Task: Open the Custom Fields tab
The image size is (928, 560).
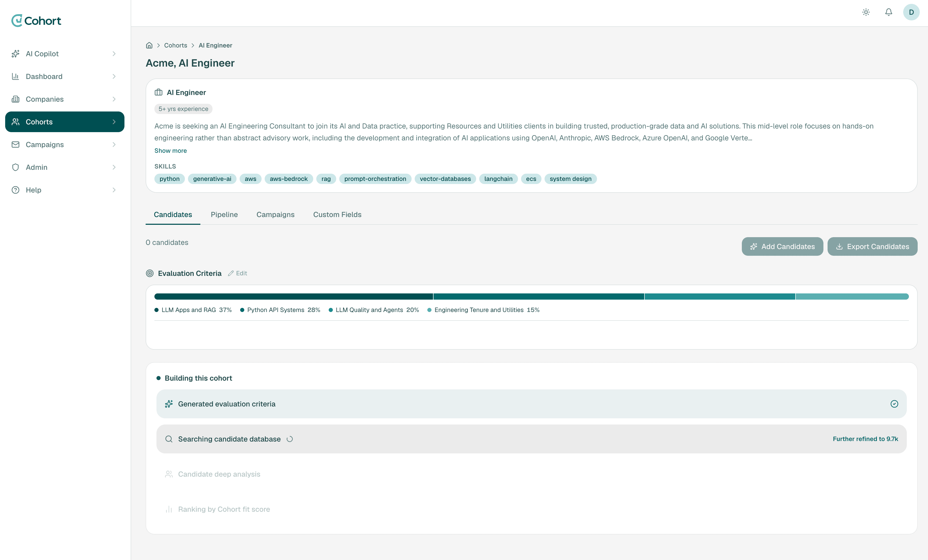Action: click(337, 214)
